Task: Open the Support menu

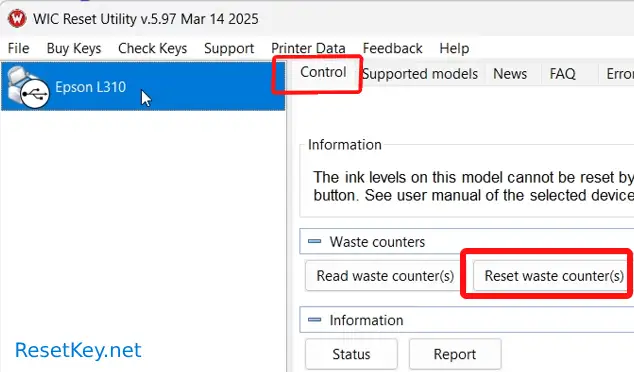Action: (229, 49)
